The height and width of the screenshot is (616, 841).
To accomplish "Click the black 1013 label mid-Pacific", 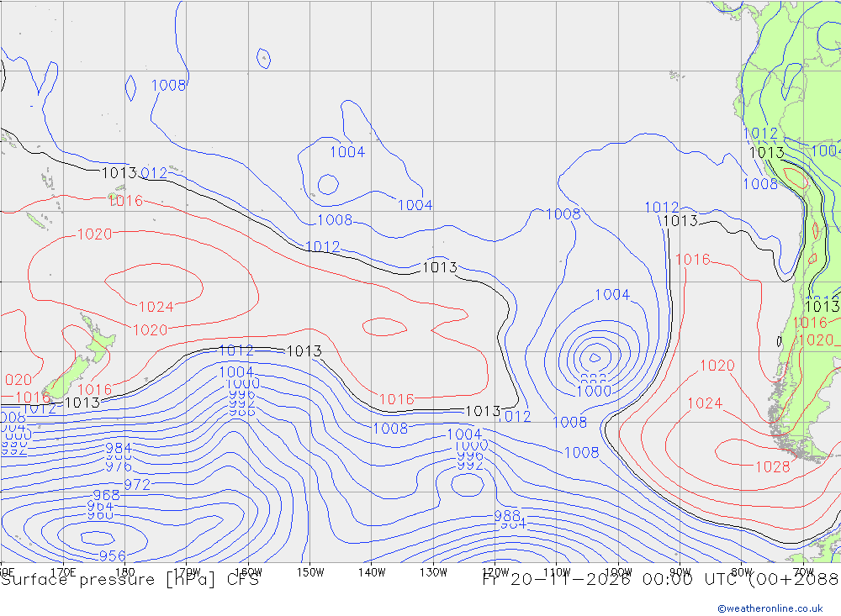I will (440, 267).
